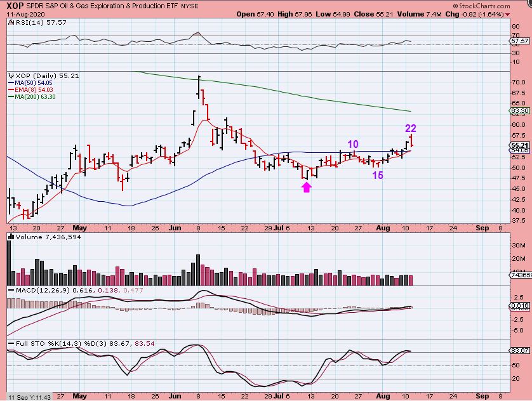Click the purple '15' cycle day label
Image resolution: width=532 pixels, height=401 pixels.
(378, 175)
